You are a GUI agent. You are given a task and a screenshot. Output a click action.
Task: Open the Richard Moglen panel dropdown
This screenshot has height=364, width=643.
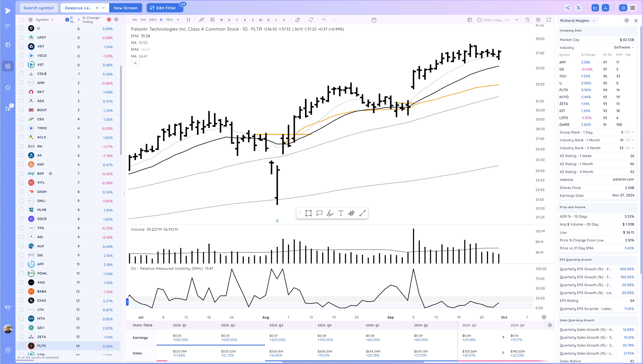point(594,21)
